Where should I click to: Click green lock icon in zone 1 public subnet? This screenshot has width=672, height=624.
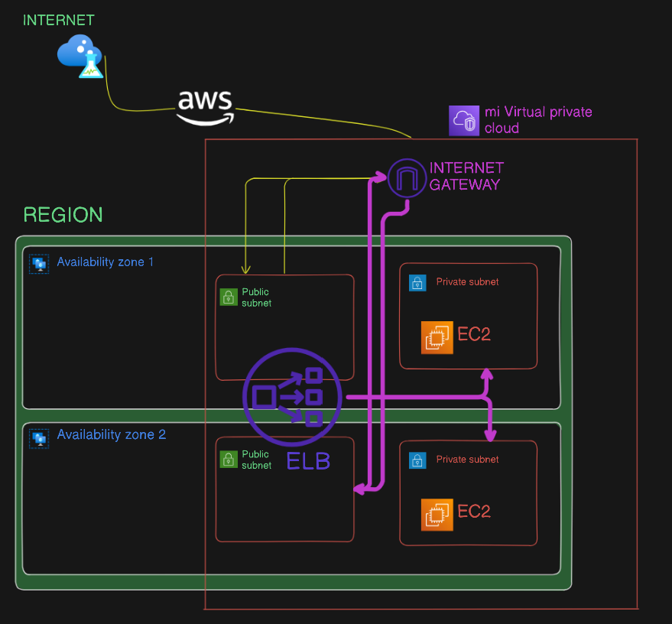point(229,297)
